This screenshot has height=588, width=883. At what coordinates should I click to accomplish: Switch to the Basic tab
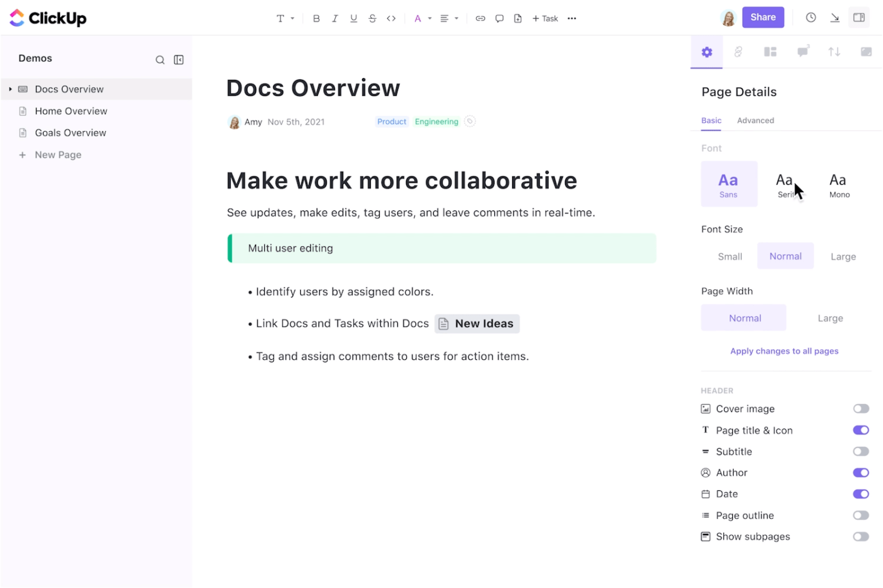coord(711,120)
